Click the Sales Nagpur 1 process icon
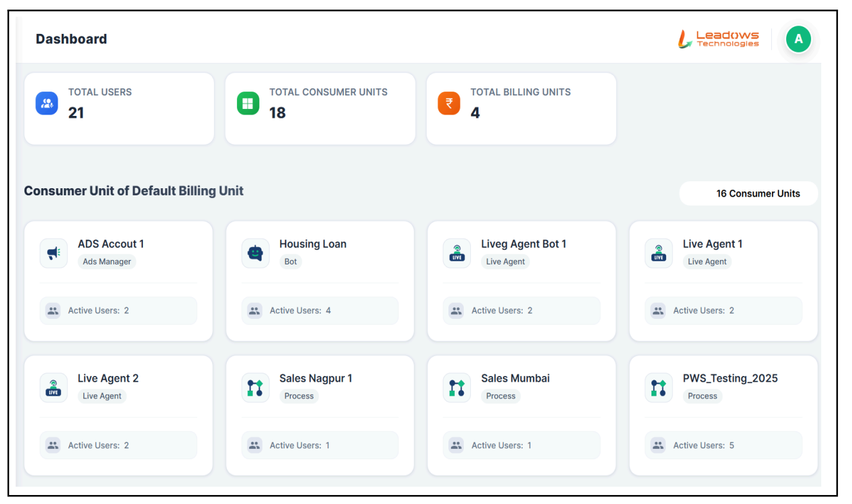The width and height of the screenshot is (852, 504). tap(255, 387)
